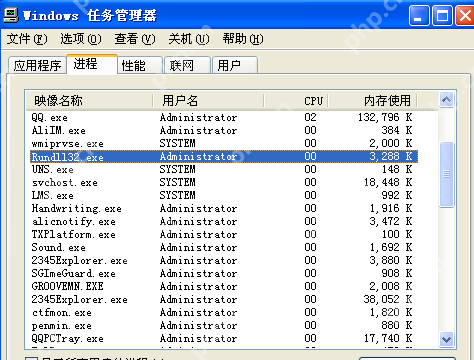The height and width of the screenshot is (360, 474).
Task: Select the Handwriting.exe process
Action: tap(224, 208)
